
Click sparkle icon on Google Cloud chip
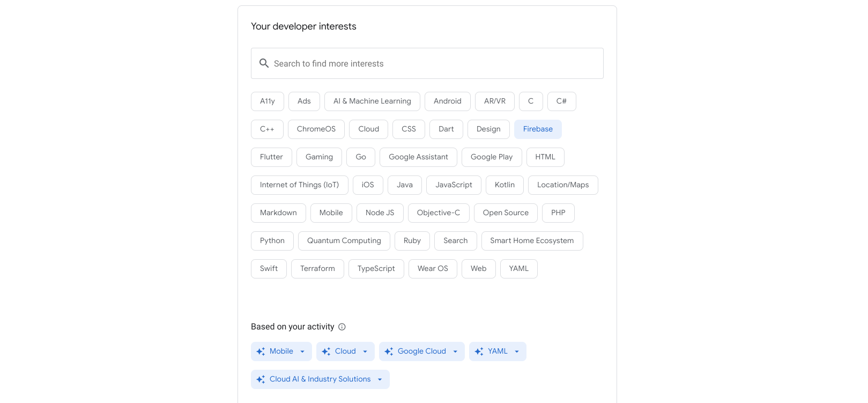(x=389, y=351)
